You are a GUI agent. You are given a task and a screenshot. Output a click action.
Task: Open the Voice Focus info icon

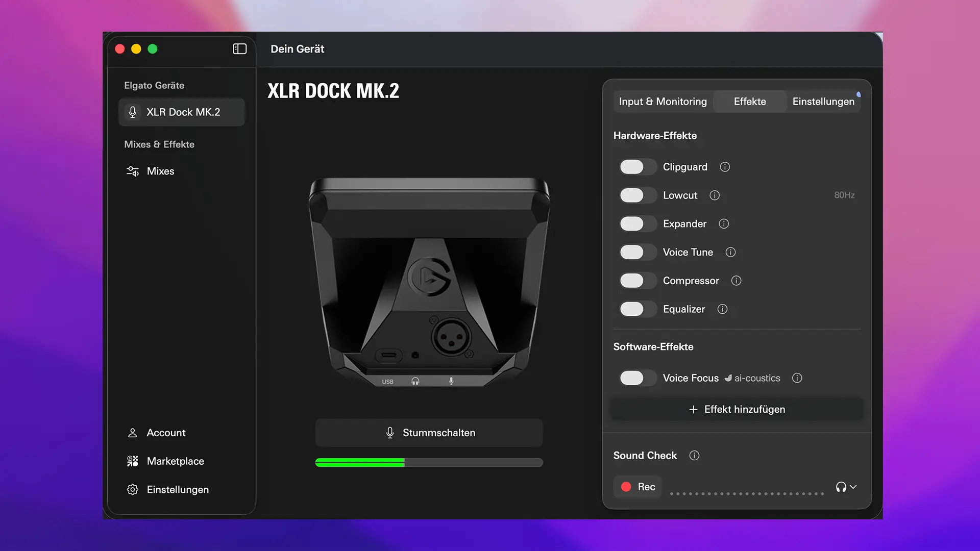click(x=797, y=378)
